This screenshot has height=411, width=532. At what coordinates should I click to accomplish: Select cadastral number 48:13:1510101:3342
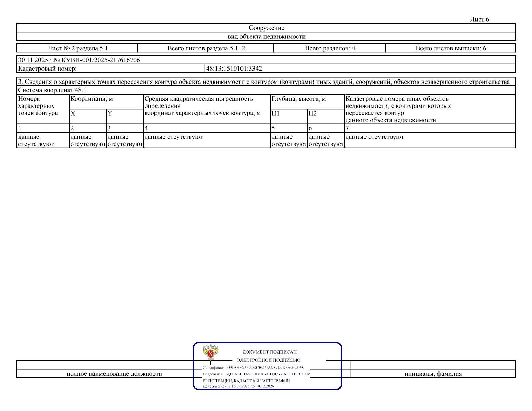click(x=234, y=68)
